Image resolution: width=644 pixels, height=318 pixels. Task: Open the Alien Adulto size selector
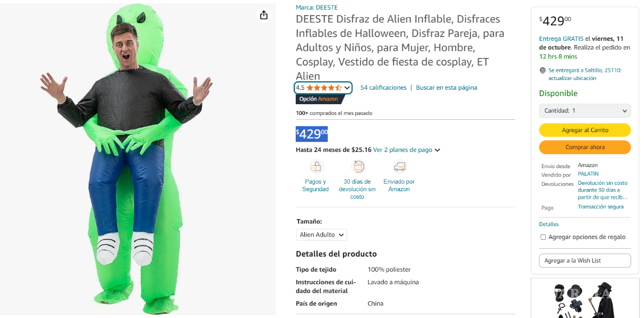click(x=321, y=234)
